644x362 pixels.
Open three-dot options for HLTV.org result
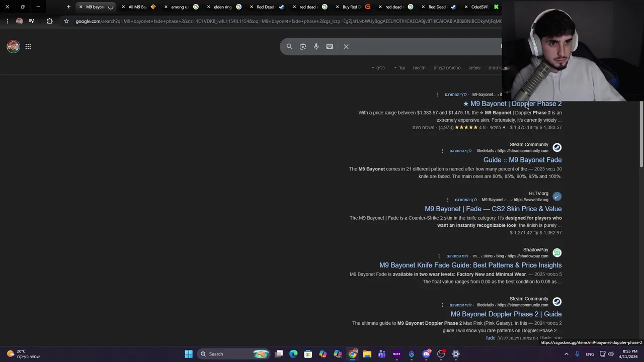click(448, 200)
